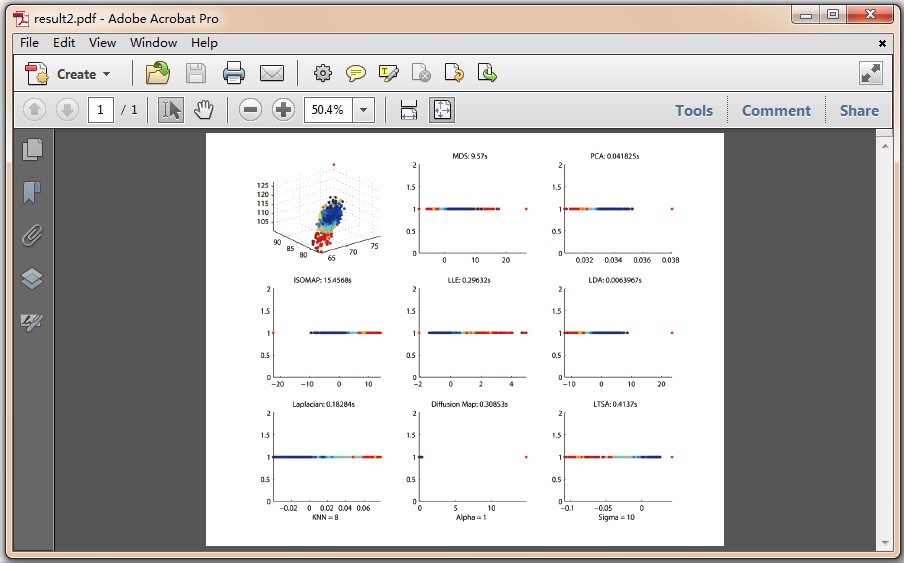Open the zoom percentage dropdown
Image resolution: width=904 pixels, height=563 pixels.
coord(363,110)
